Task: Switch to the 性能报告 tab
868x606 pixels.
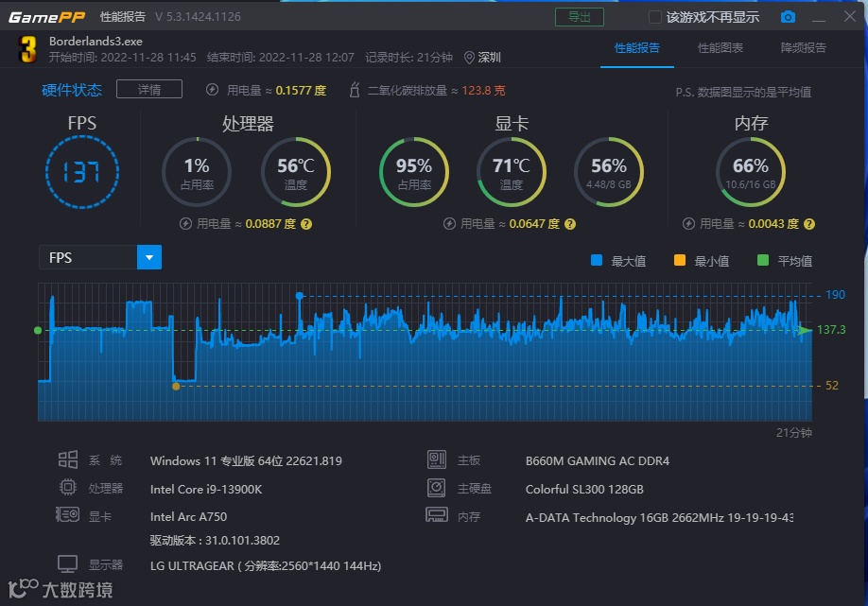Action: coord(637,48)
